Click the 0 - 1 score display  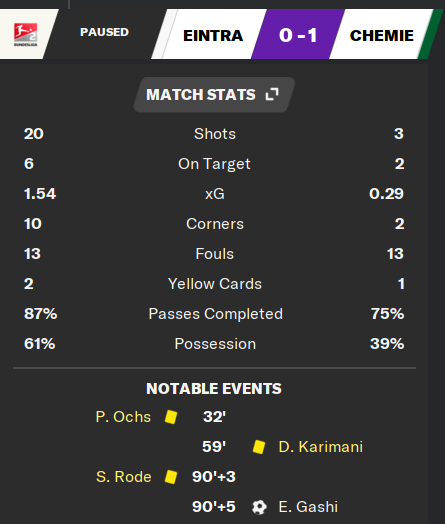pos(298,35)
